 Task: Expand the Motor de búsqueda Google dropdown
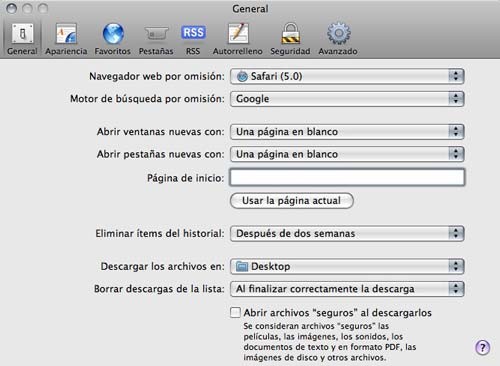tap(347, 99)
